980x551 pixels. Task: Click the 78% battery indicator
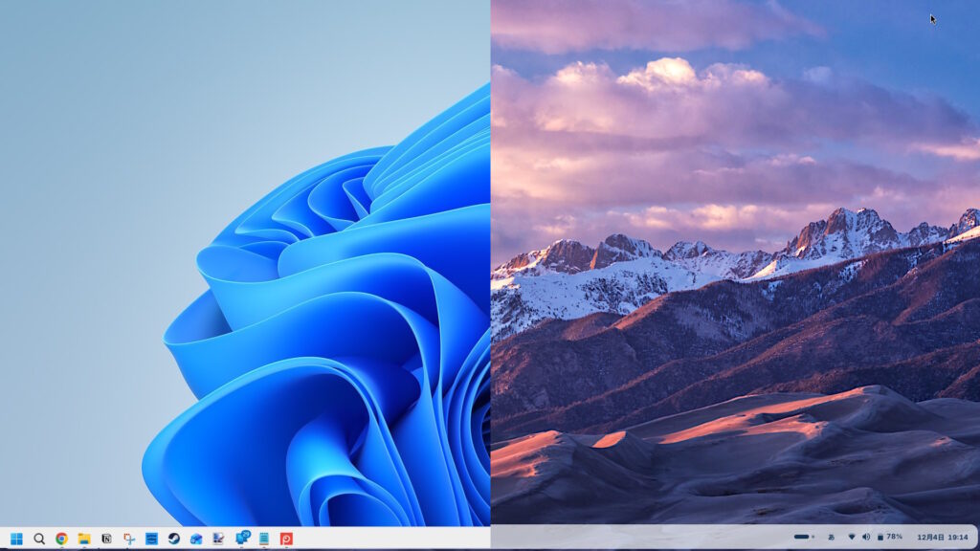click(x=890, y=537)
